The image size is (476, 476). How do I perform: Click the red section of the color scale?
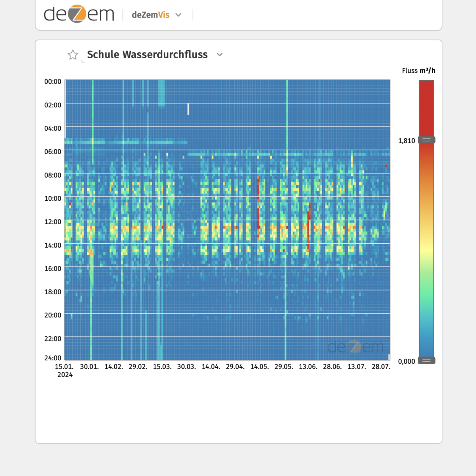coord(426,107)
